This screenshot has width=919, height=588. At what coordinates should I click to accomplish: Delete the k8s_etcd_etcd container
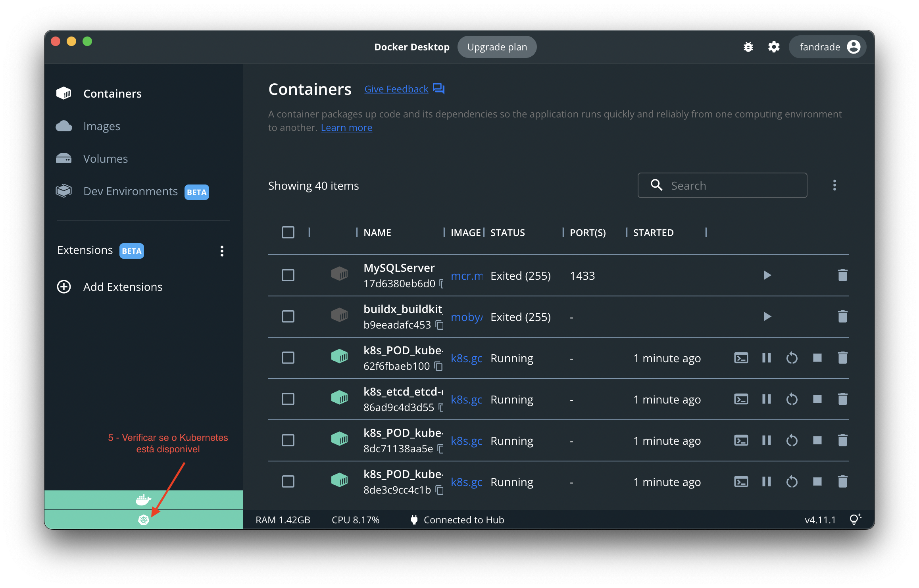[x=842, y=399]
